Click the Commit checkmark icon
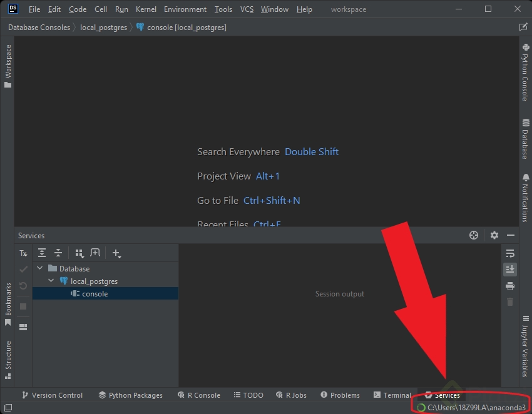The image size is (532, 414). tap(23, 269)
